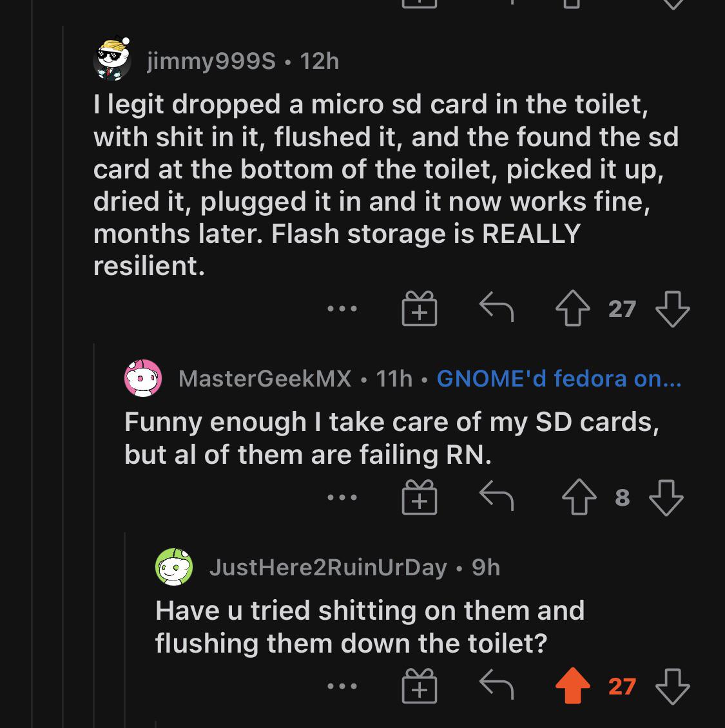Toggle a downvote on jimmy999S's comment

(674, 310)
